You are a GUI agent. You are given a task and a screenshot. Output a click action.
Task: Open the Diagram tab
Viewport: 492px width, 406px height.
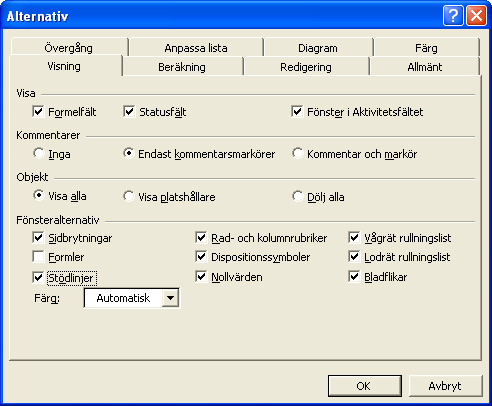318,48
